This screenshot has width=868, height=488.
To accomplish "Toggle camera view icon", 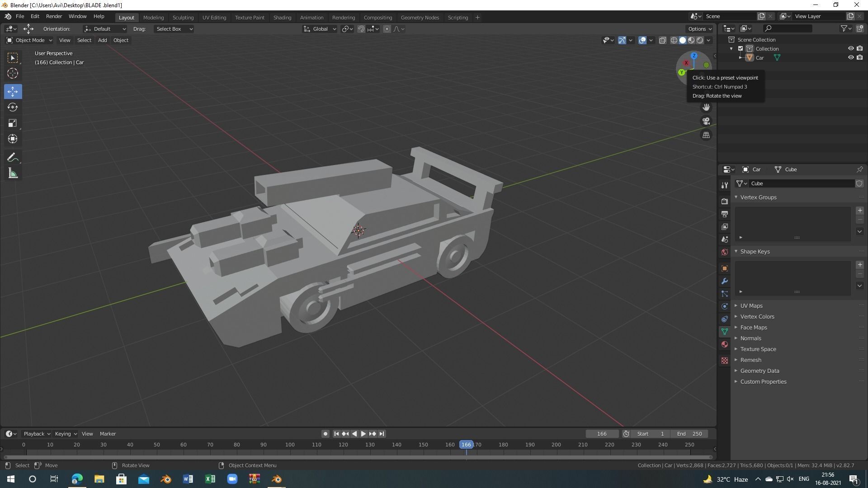I will point(706,121).
